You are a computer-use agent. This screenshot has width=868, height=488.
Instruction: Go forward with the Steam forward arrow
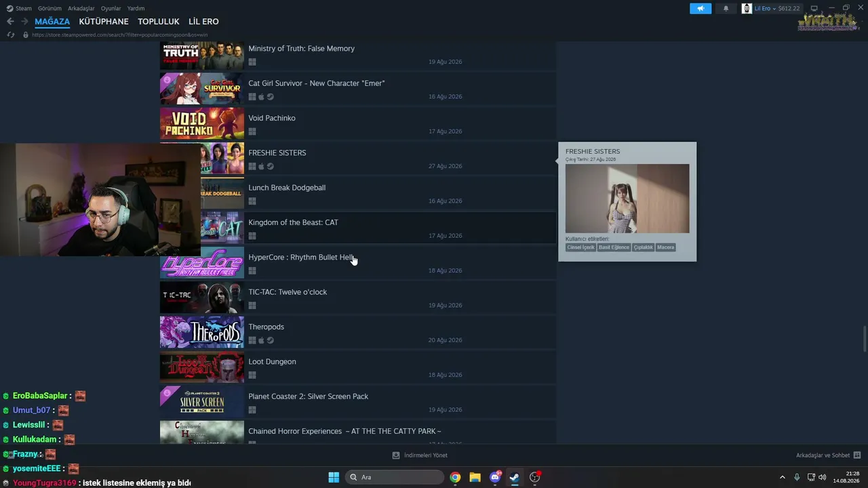coord(24,22)
